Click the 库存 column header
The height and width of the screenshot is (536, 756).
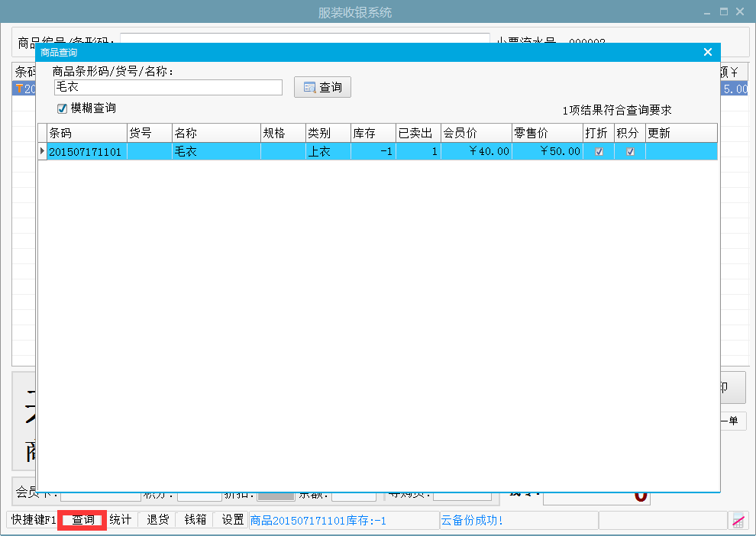coord(373,133)
